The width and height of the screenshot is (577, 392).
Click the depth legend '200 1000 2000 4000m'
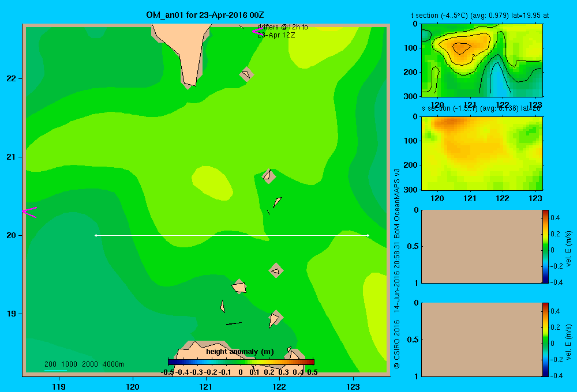[x=84, y=364]
